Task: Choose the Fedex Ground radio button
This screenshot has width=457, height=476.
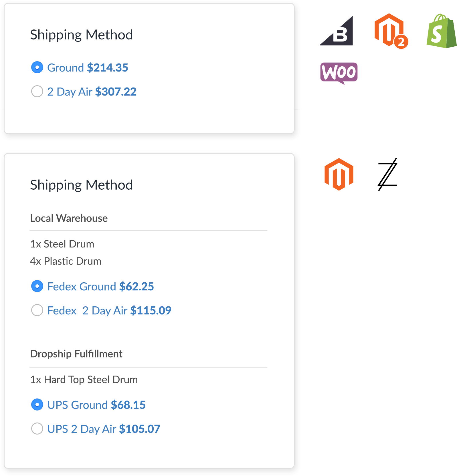Action: click(x=37, y=286)
